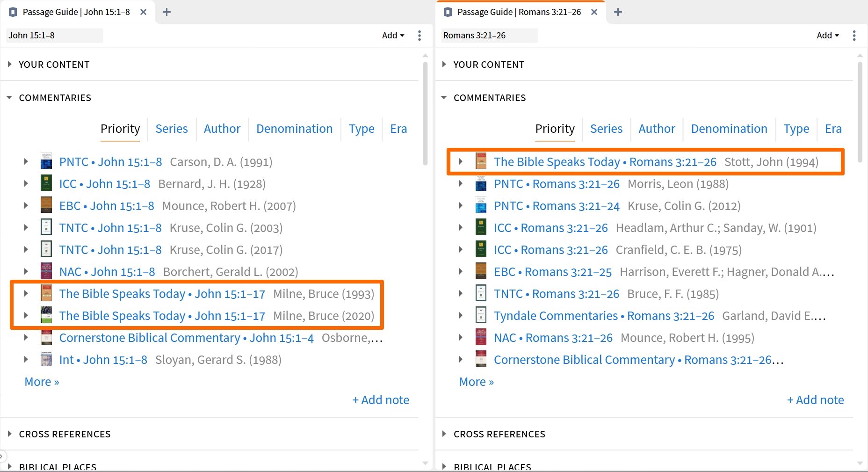
Task: Click the PNTC Romans Morris book cover icon
Action: coord(481,184)
